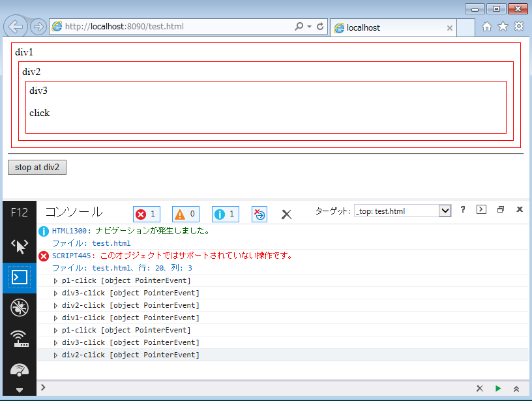532x401 pixels.
Task: Clear the console input with bottom X
Action: pyautogui.click(x=479, y=389)
